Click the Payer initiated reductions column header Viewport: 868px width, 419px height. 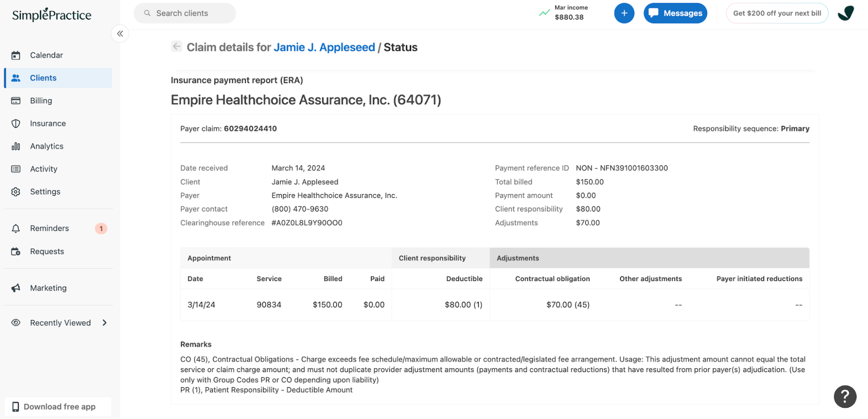(x=759, y=279)
